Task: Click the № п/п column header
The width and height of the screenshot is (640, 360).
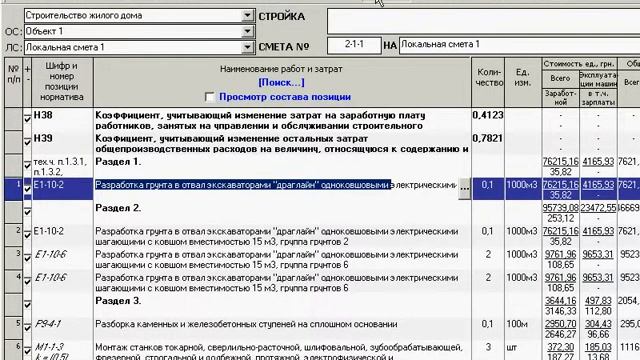Action: click(13, 82)
